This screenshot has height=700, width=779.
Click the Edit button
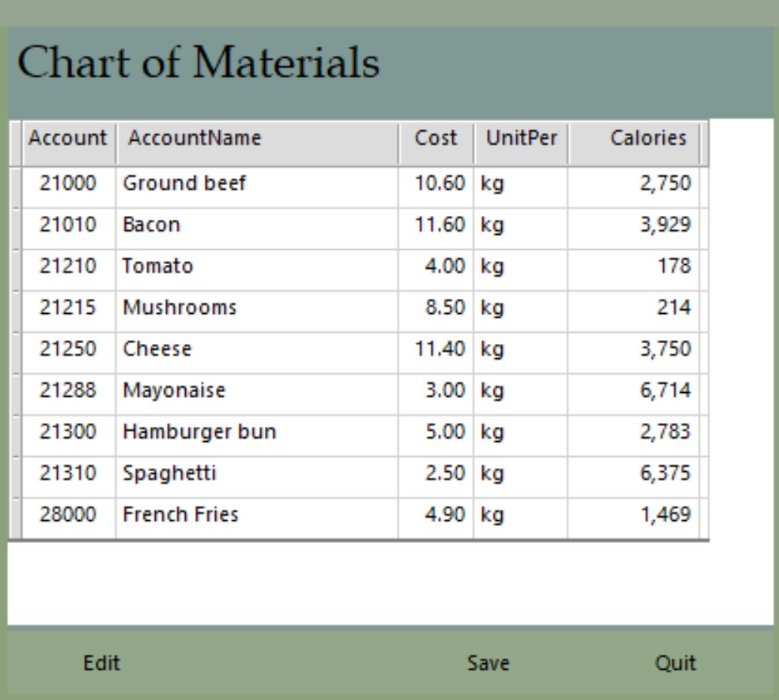click(102, 663)
